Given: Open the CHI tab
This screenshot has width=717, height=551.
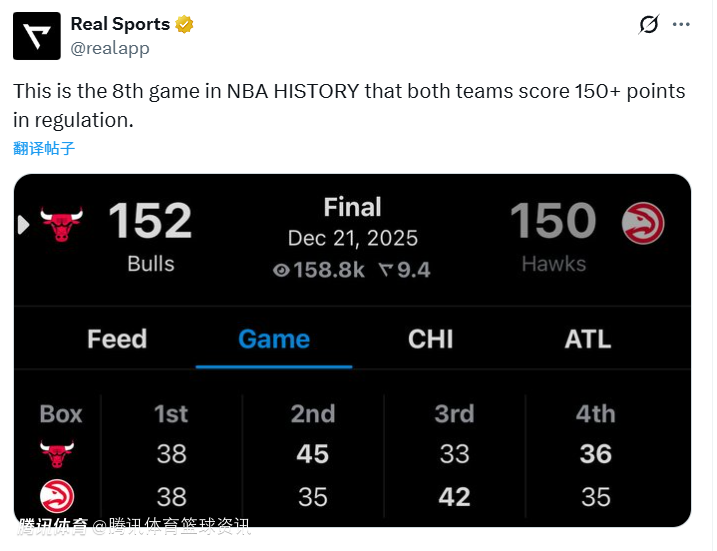Looking at the screenshot, I should (x=431, y=339).
